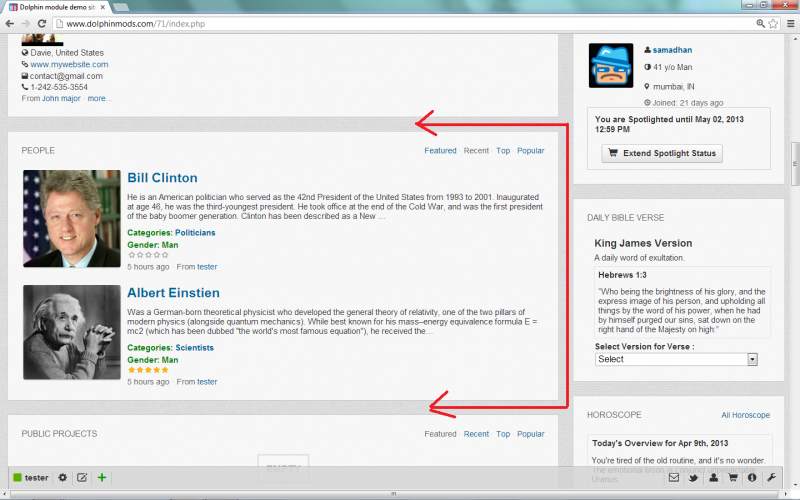Select Top tab in People block
This screenshot has width=800, height=500.
coord(503,151)
